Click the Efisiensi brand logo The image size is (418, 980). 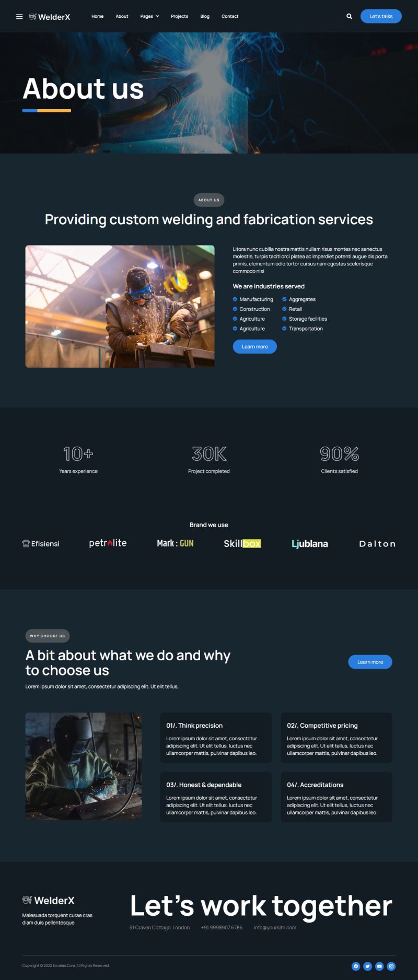(x=41, y=544)
